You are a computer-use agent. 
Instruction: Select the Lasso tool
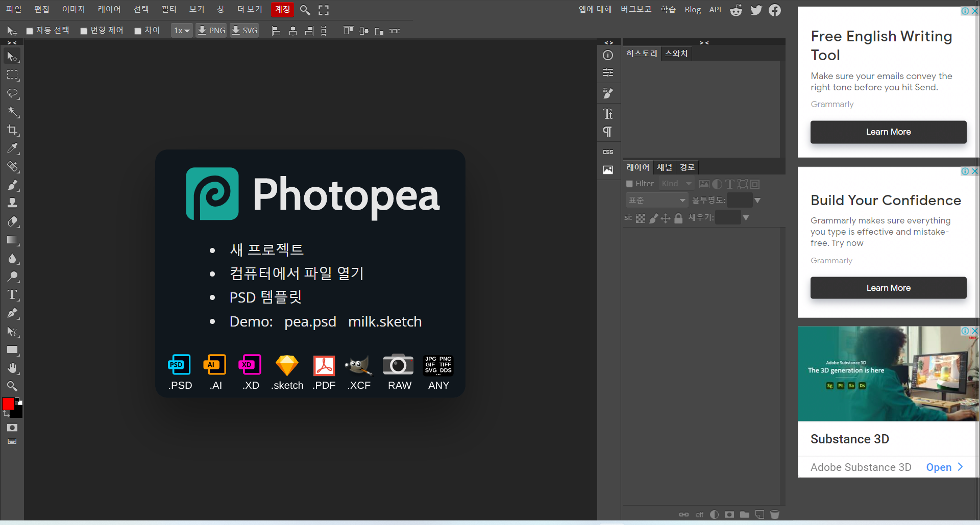12,93
